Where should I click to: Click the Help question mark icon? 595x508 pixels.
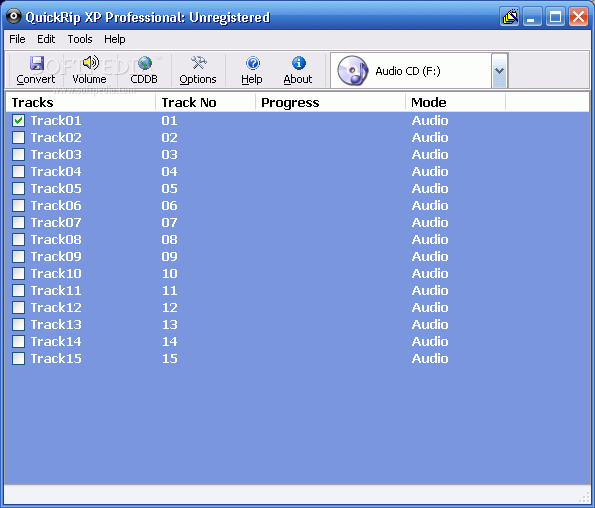[x=252, y=63]
